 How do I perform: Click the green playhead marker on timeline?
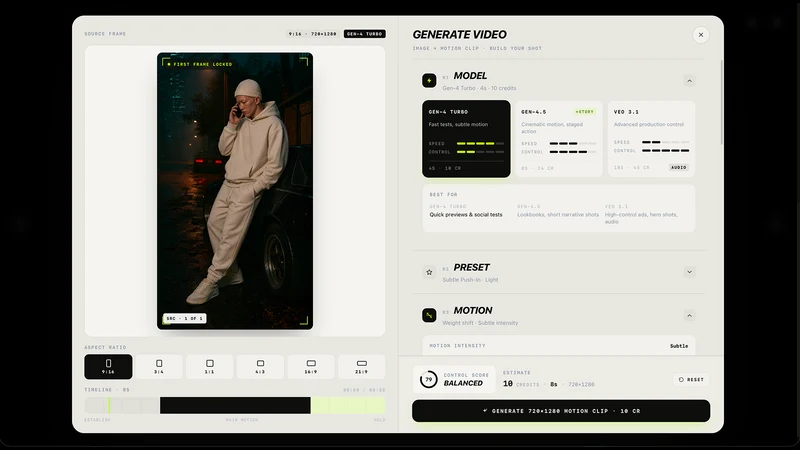109,406
